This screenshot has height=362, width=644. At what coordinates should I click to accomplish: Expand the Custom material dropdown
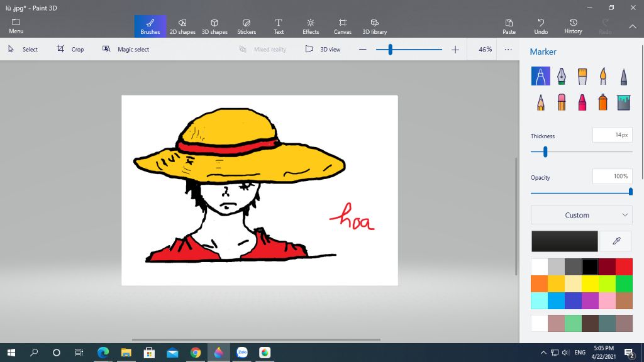(x=582, y=215)
